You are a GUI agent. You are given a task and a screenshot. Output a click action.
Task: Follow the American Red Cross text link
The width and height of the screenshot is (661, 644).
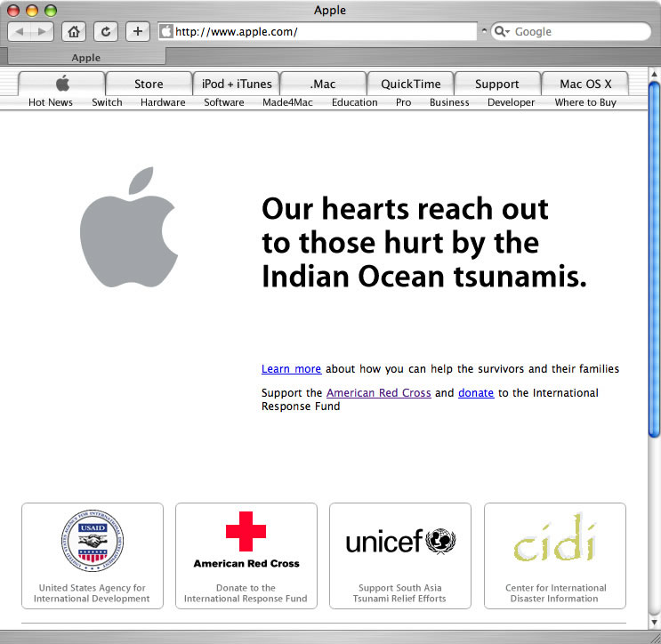(379, 393)
